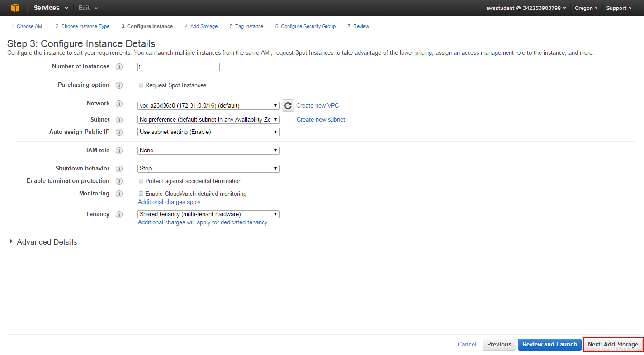Click the Review and Launch button

(549, 345)
